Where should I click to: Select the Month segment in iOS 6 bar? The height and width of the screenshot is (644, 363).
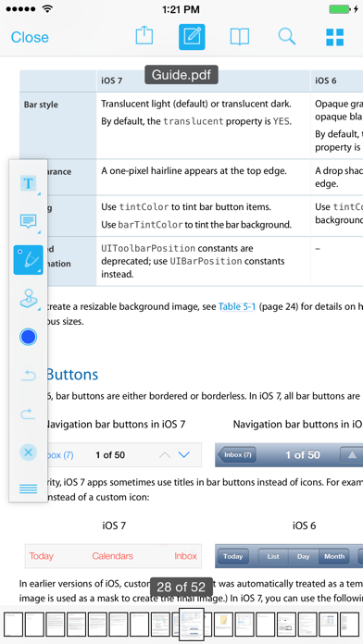[333, 556]
